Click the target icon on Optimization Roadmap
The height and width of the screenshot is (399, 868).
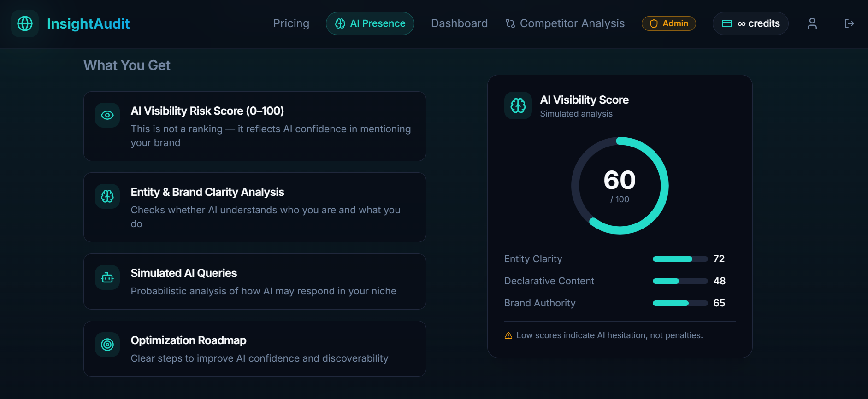(107, 344)
